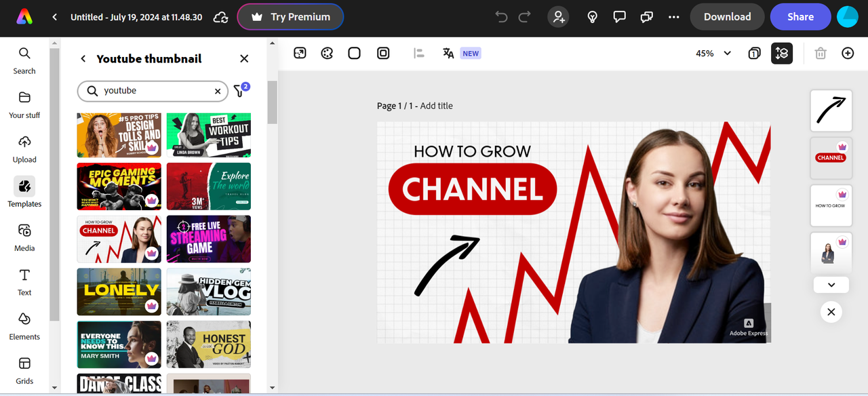Select Templates in the sidebar
The image size is (868, 396).
pyautogui.click(x=24, y=193)
